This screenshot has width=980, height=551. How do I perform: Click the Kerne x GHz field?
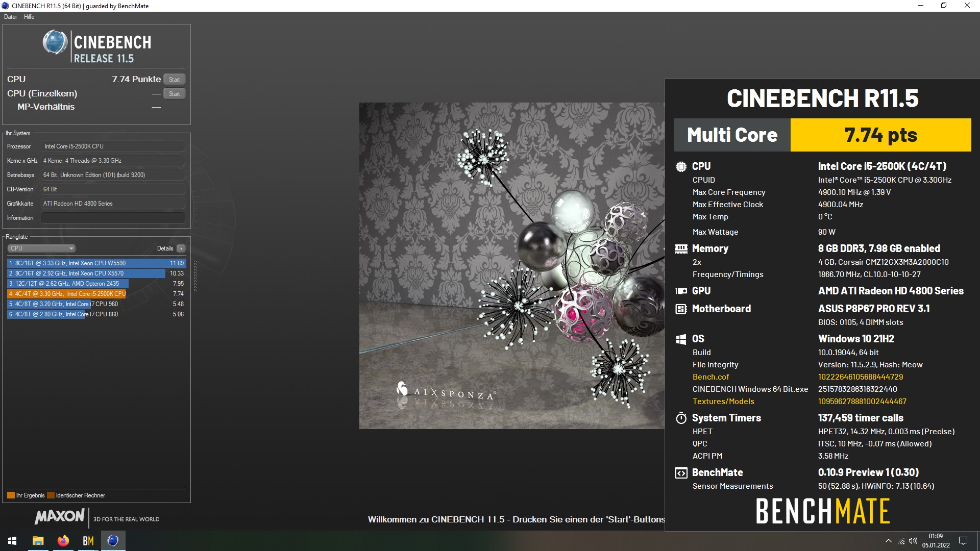[x=113, y=161]
